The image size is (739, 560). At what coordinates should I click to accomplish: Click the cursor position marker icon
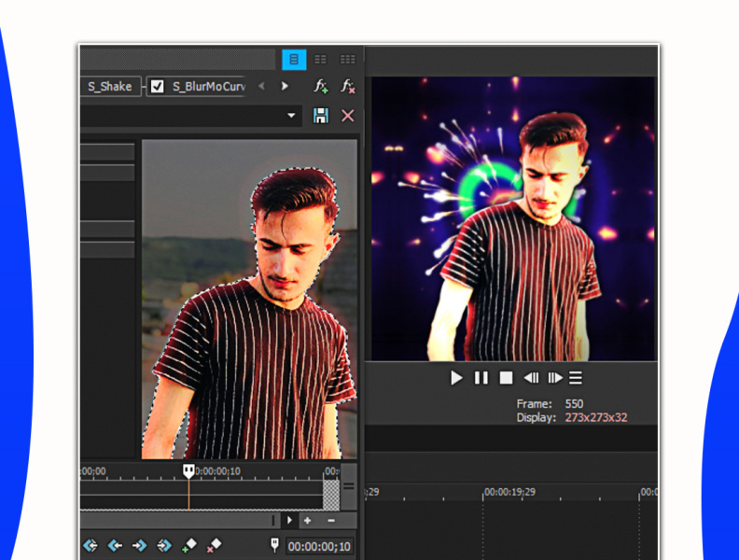[x=274, y=545]
